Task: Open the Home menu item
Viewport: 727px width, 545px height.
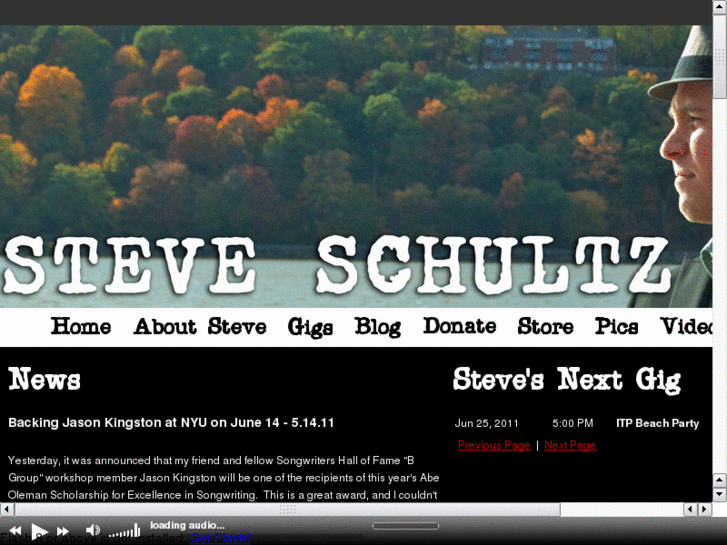Action: coord(81,327)
